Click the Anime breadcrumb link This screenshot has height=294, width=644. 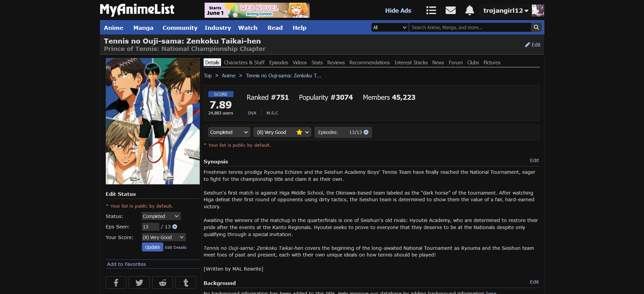[x=229, y=76]
